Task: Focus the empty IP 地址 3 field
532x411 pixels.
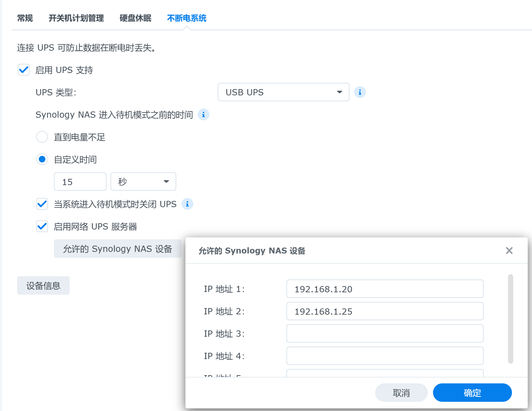Action: coord(385,333)
